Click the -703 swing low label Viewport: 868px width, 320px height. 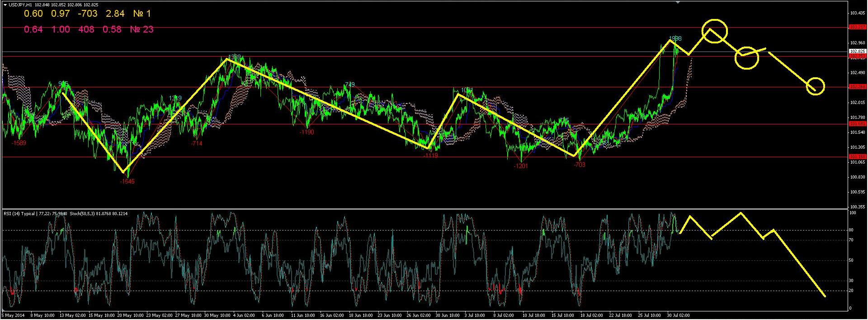[x=579, y=165]
